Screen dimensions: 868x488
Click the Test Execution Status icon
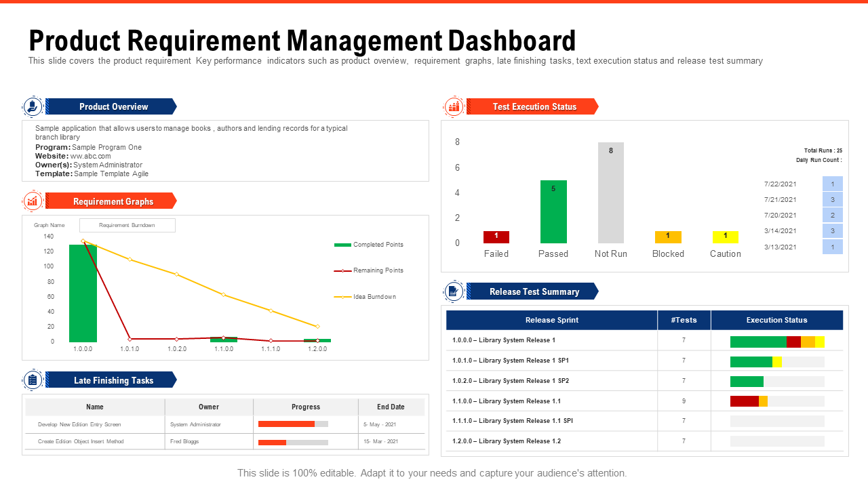point(454,106)
